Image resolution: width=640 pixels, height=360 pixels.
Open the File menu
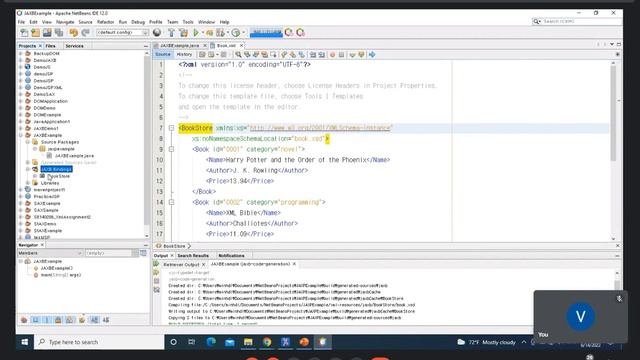pos(21,22)
